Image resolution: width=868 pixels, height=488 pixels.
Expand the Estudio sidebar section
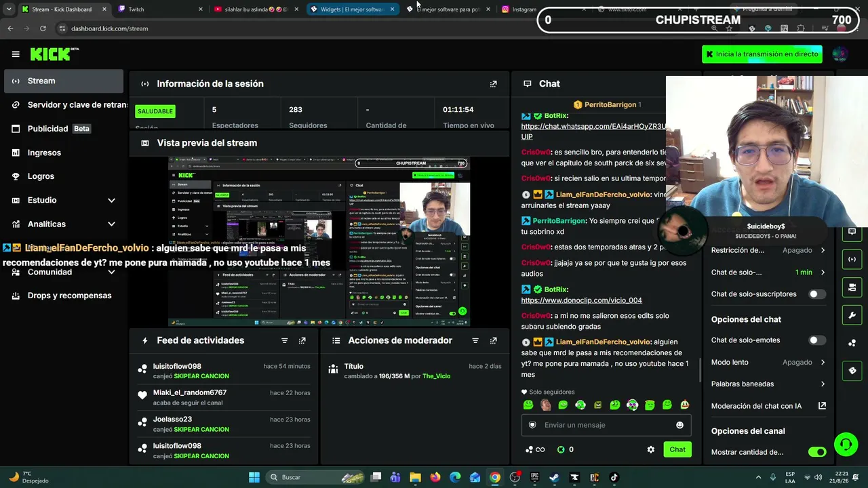click(x=64, y=200)
